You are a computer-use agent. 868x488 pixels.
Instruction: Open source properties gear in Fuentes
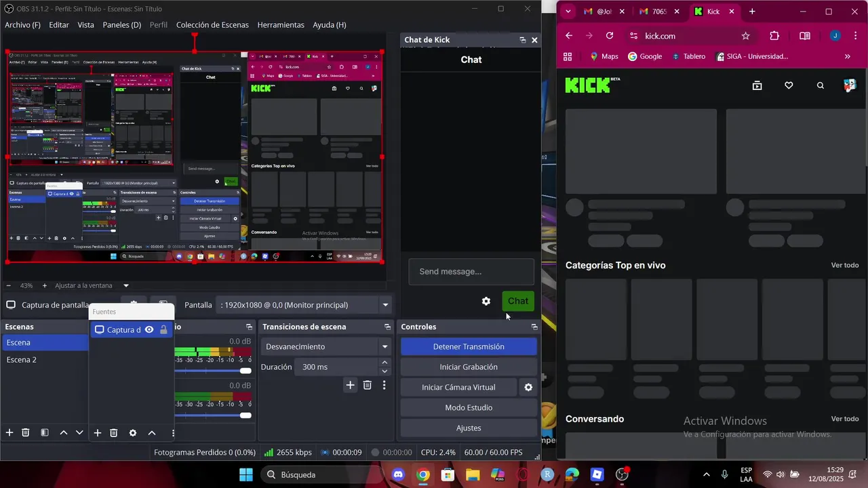click(x=133, y=432)
